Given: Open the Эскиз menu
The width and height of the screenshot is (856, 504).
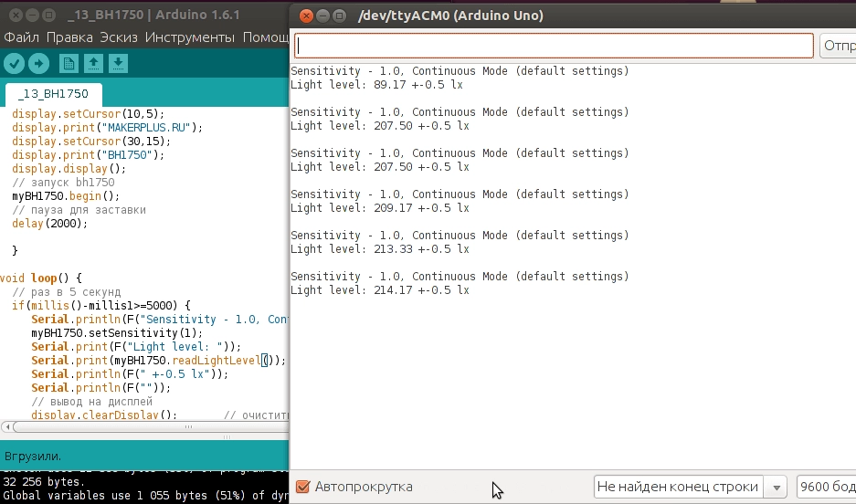Looking at the screenshot, I should click(x=119, y=37).
